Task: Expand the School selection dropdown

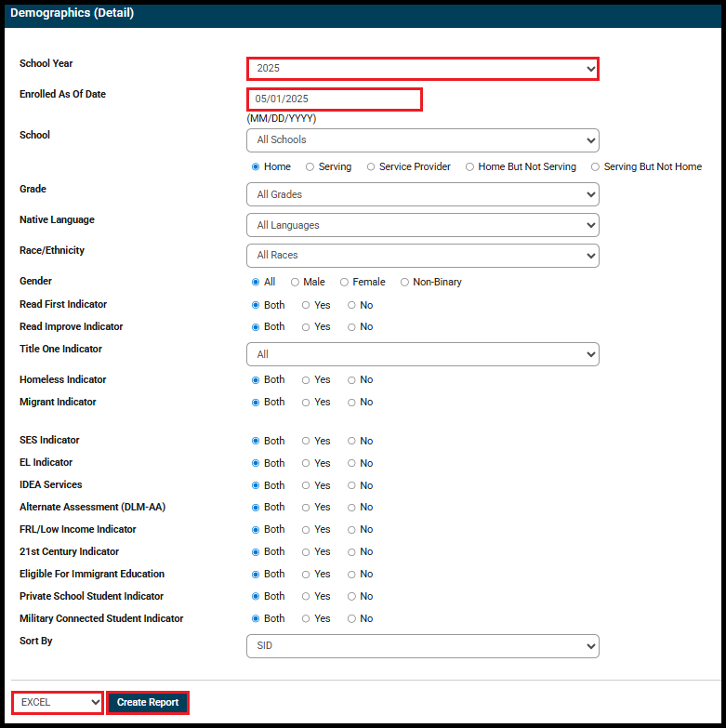Action: click(422, 140)
